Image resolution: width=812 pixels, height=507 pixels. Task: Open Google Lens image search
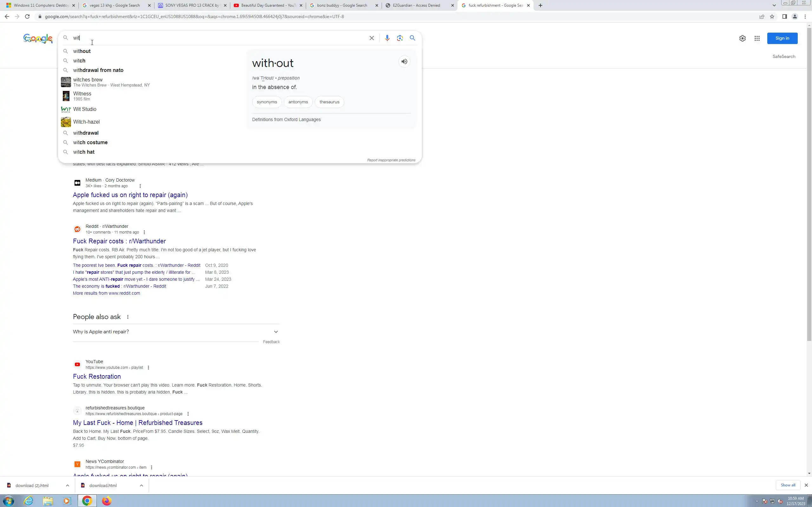click(400, 38)
